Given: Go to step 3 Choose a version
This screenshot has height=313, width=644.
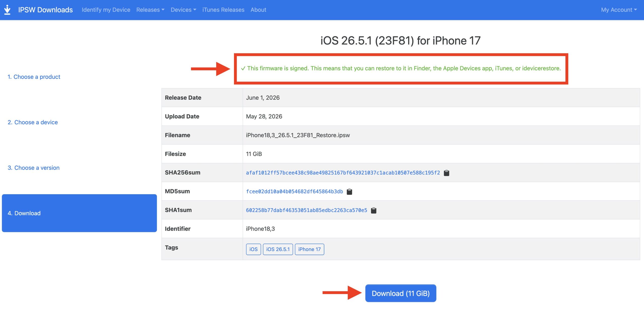Looking at the screenshot, I should [33, 168].
